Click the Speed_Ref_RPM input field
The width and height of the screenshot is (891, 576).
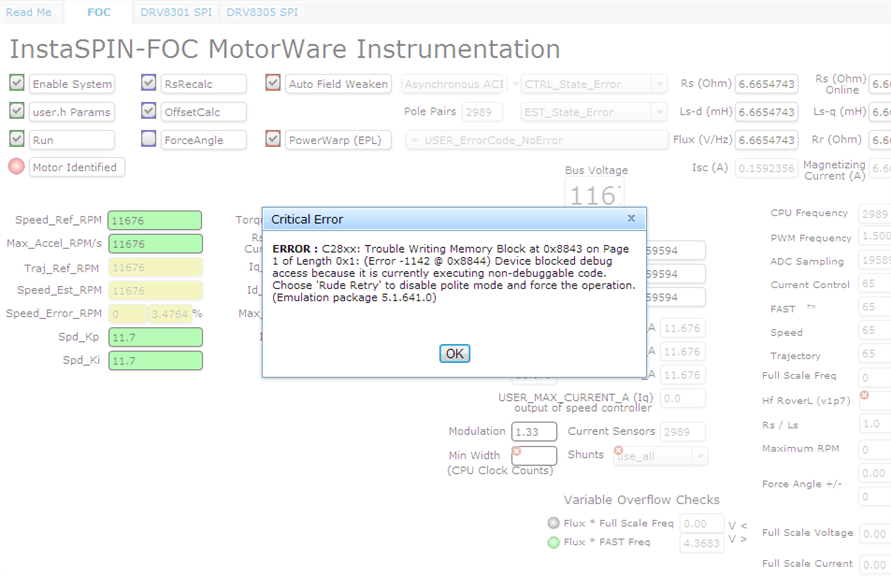[x=155, y=221]
